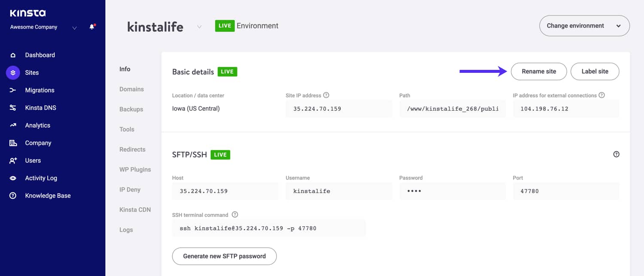Click the Knowledge Base question icon

[14, 195]
